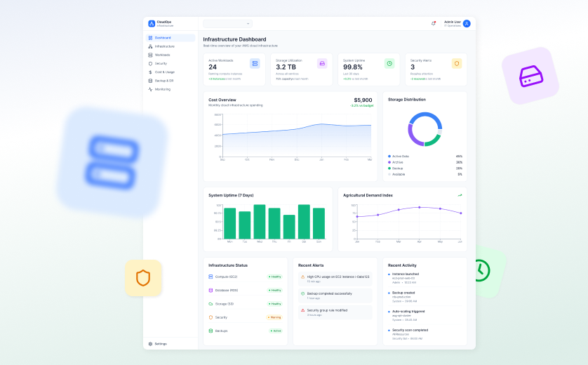Click the System Uptime clock icon

[389, 64]
